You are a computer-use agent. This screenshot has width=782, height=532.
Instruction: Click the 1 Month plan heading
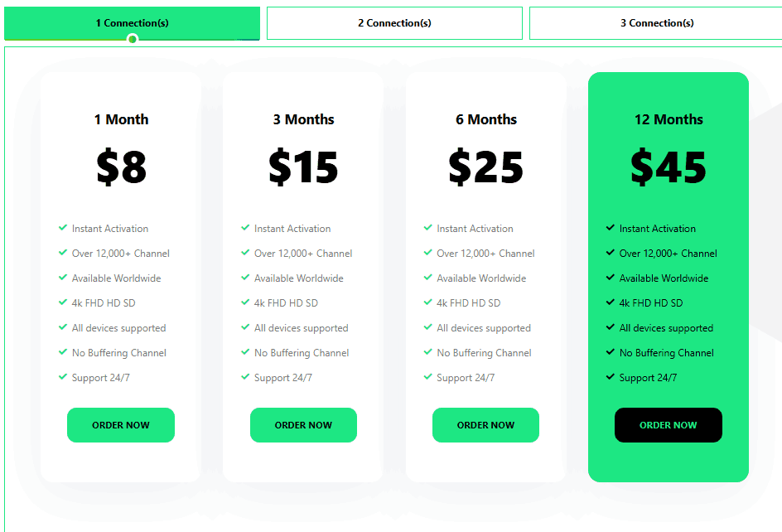click(x=121, y=119)
